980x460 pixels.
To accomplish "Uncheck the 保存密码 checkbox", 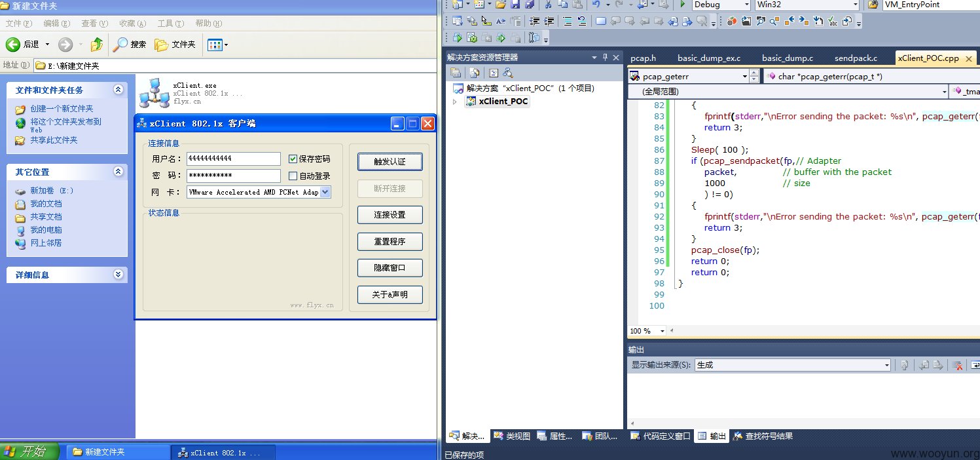I will click(x=293, y=159).
